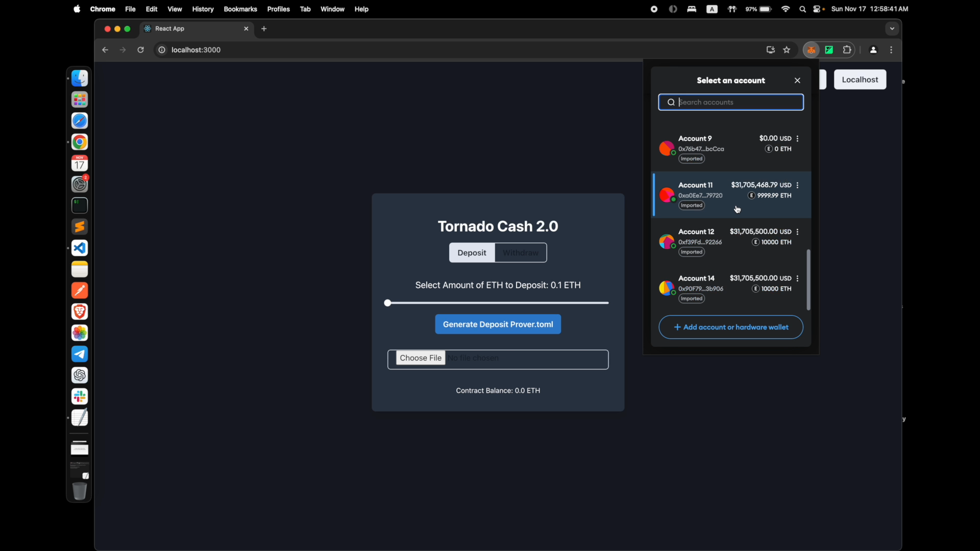Open Sublime Text from the dock
This screenshot has height=551, width=980.
pyautogui.click(x=80, y=227)
